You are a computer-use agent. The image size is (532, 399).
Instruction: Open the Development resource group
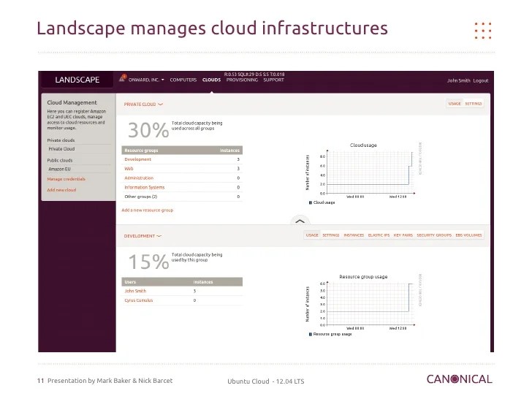point(137,159)
